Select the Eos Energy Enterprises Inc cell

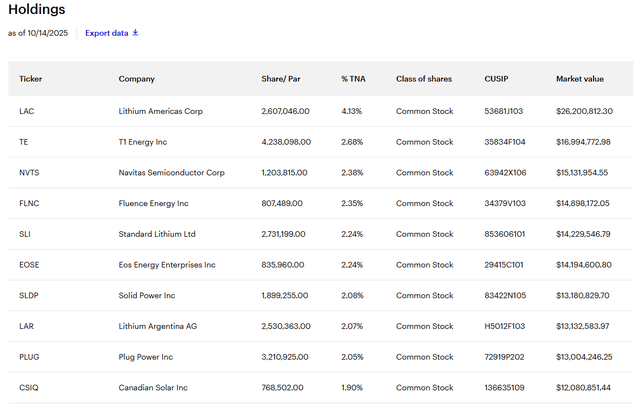pyautogui.click(x=167, y=265)
